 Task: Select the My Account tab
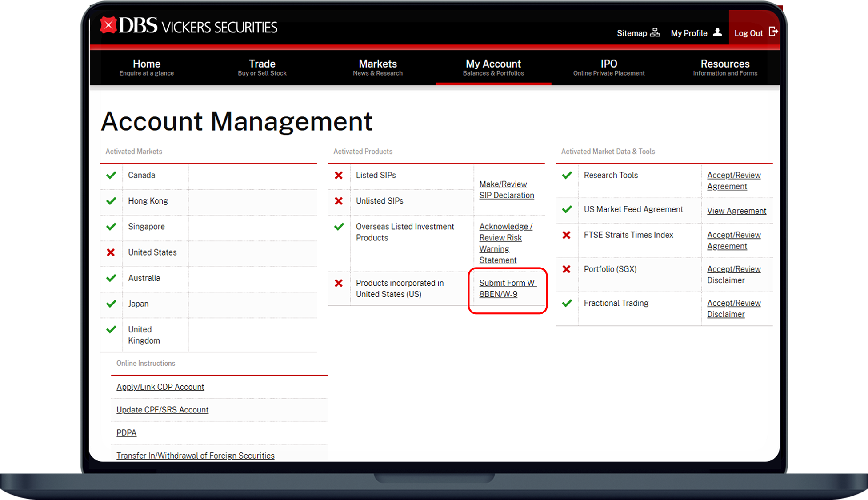(x=493, y=67)
